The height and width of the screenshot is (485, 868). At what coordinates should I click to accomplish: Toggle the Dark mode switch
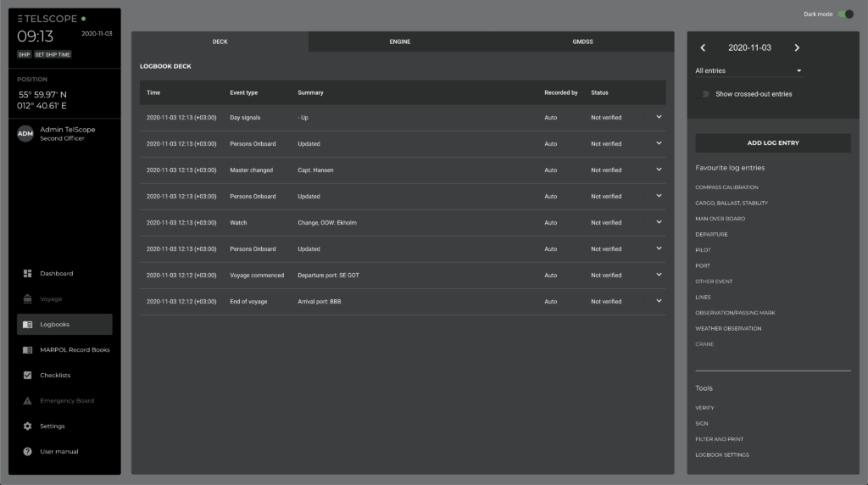(x=844, y=14)
